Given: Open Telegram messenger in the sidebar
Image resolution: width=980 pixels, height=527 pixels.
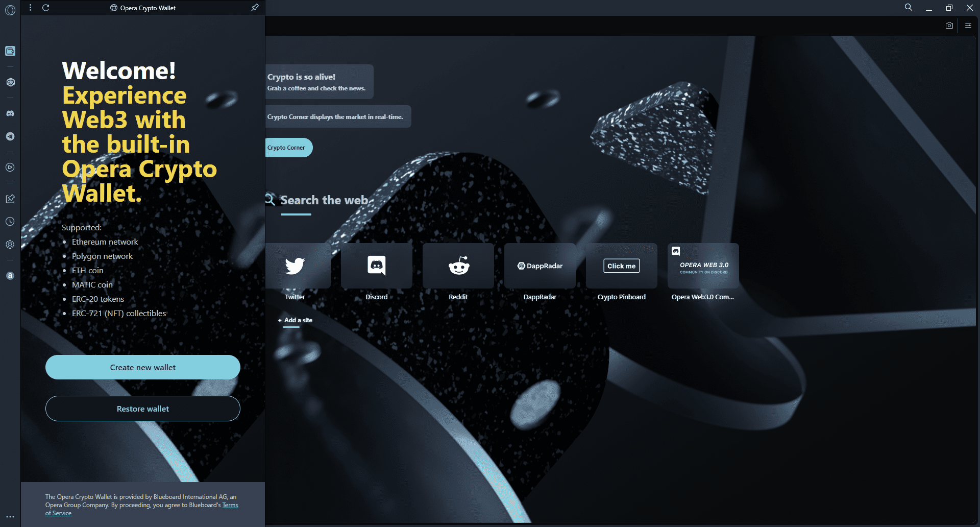Looking at the screenshot, I should coord(10,136).
